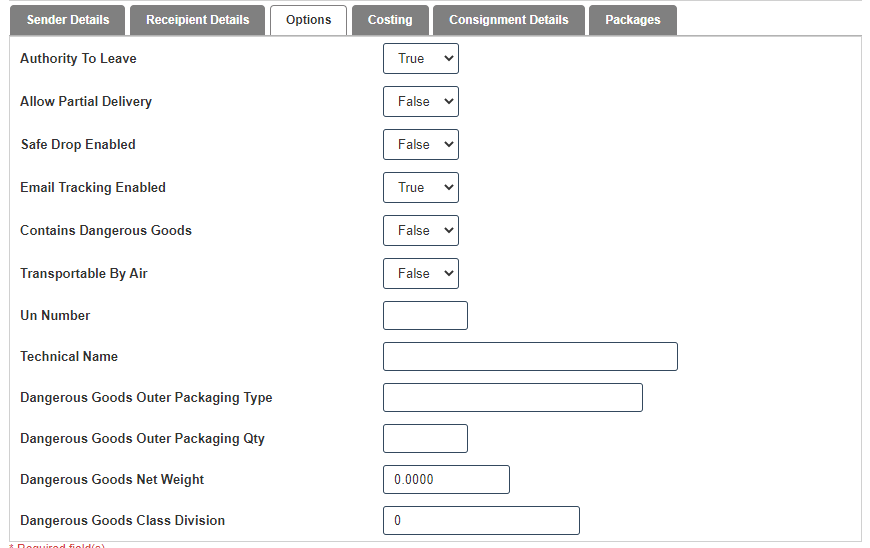
Task: Open the Consignment Details tab
Action: [x=508, y=20]
